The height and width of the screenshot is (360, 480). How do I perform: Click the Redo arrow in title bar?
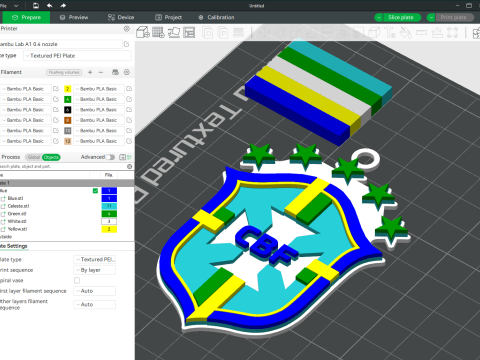tap(63, 6)
